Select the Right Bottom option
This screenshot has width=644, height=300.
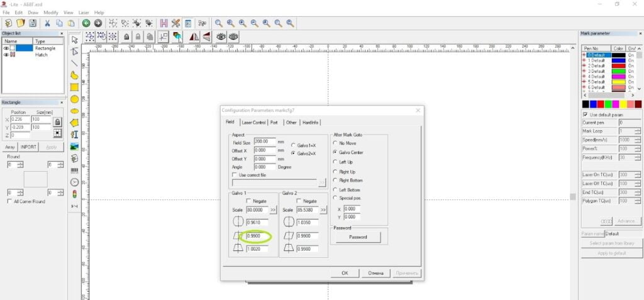coord(335,181)
